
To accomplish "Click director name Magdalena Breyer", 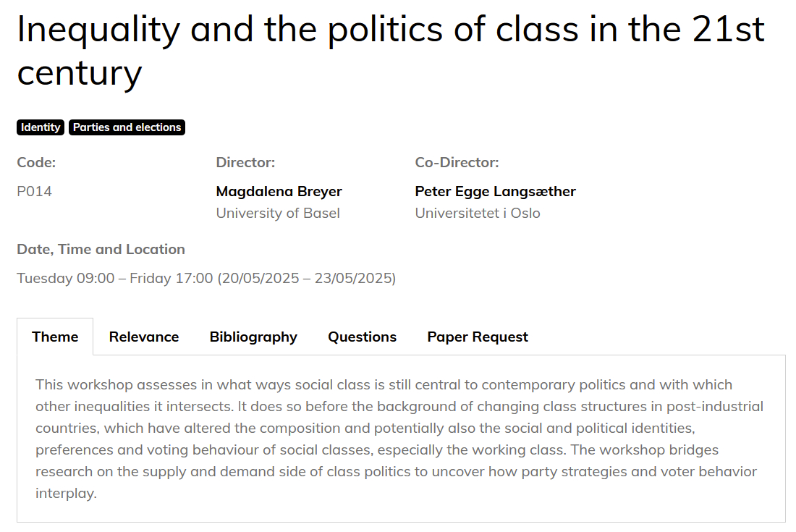I will pyautogui.click(x=279, y=191).
